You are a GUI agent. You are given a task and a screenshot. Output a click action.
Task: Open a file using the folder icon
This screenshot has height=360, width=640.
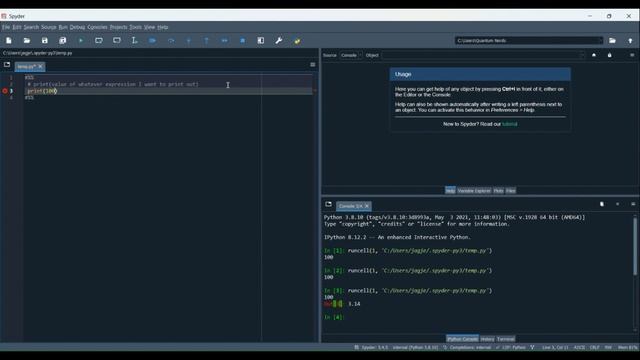(x=27, y=40)
